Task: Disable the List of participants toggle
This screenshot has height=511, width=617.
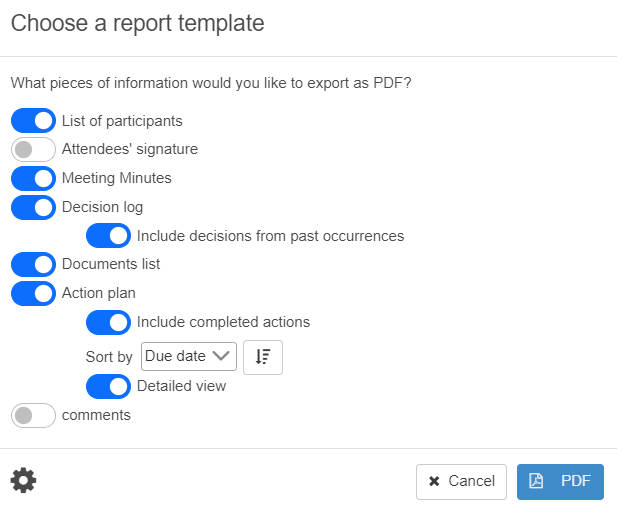Action: 33,121
